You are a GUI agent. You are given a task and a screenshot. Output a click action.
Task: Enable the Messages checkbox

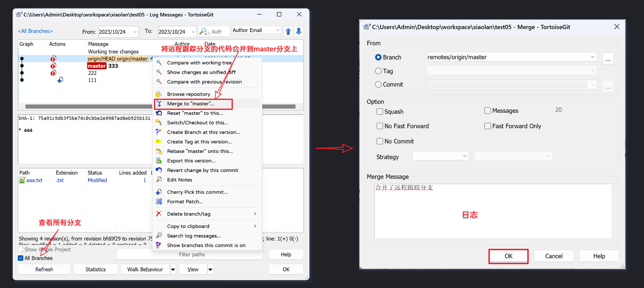[488, 111]
